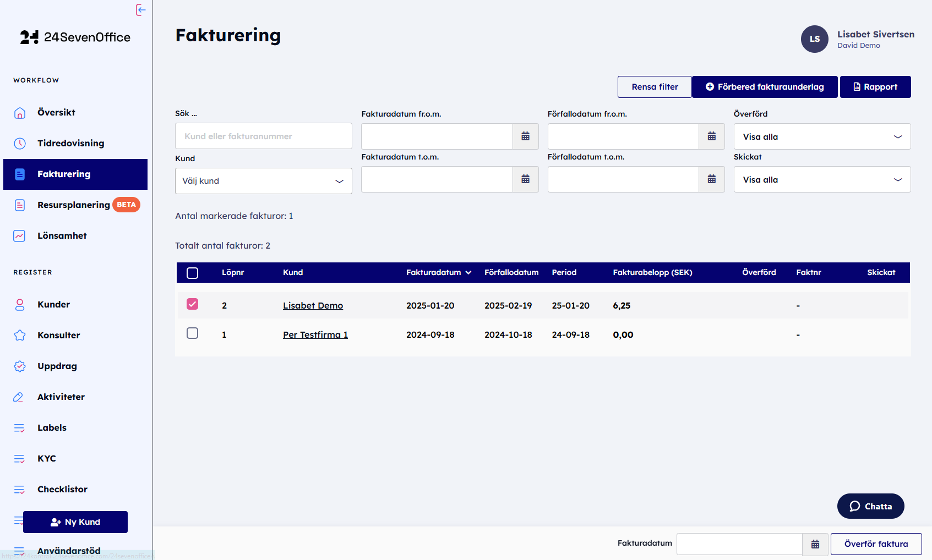The height and width of the screenshot is (560, 932).
Task: Click the calendar icon in bottom Fakturadatum field
Action: coord(815,544)
